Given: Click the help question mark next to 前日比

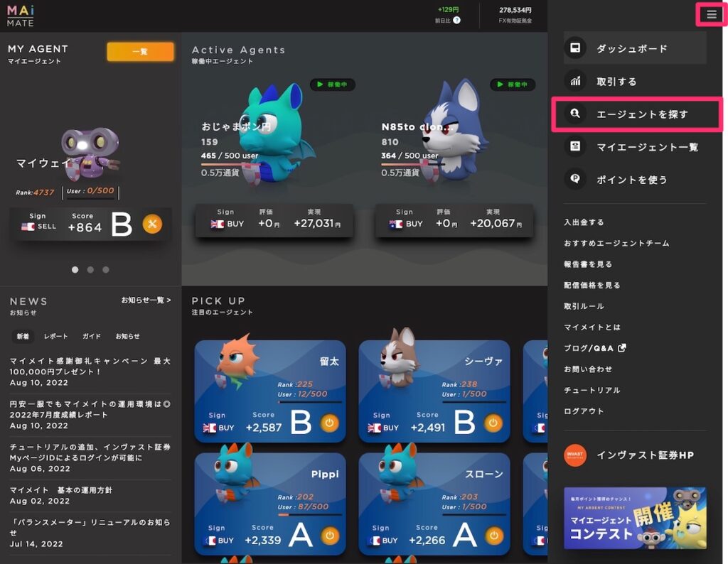Looking at the screenshot, I should click(x=456, y=21).
